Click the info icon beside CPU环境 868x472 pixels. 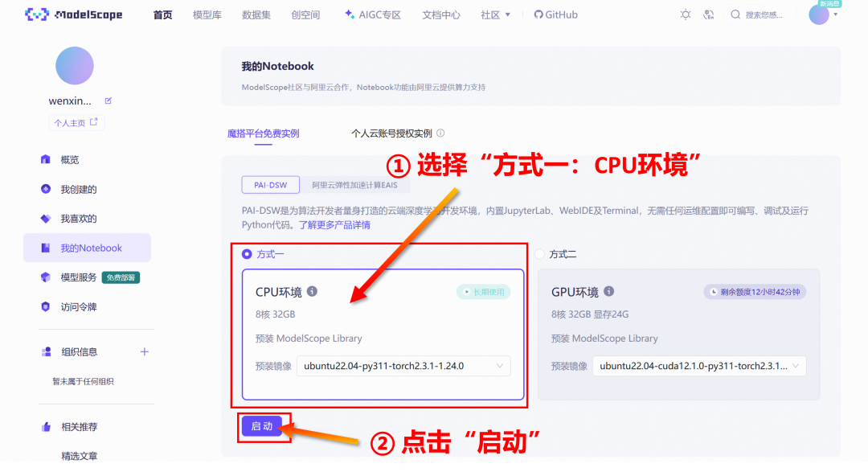pyautogui.click(x=312, y=291)
